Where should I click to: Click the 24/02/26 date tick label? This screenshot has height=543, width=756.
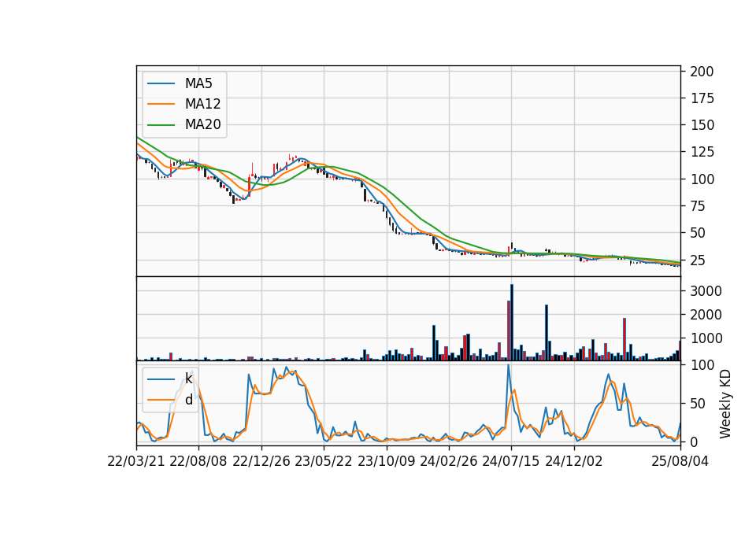448,462
